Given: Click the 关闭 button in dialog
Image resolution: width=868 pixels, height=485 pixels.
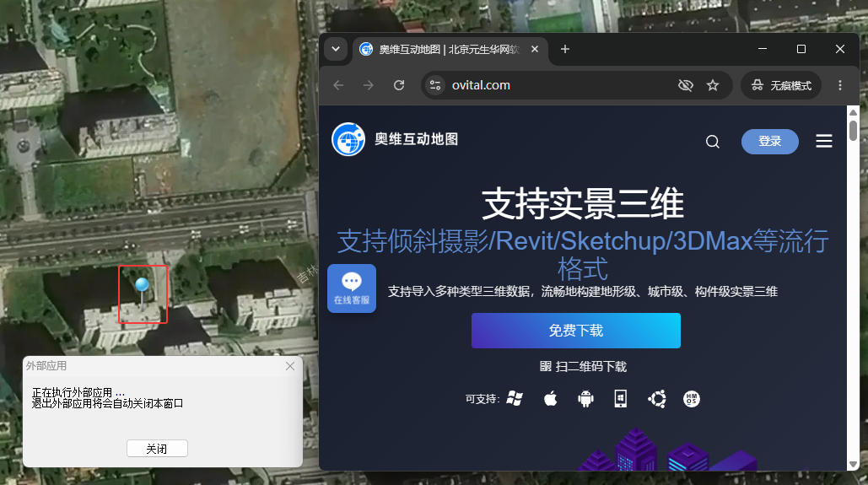Looking at the screenshot, I should pyautogui.click(x=157, y=449).
